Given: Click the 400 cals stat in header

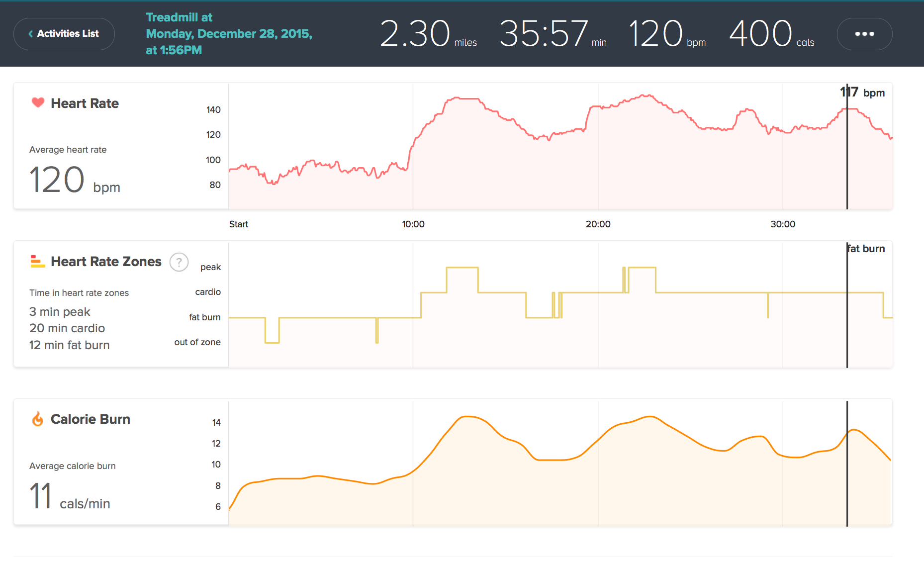Looking at the screenshot, I should pos(771,34).
